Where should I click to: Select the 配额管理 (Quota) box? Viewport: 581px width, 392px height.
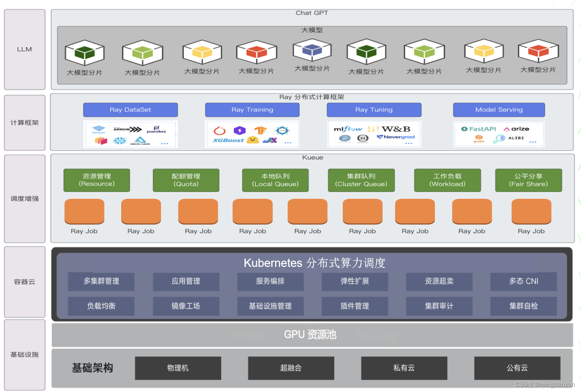tap(186, 180)
